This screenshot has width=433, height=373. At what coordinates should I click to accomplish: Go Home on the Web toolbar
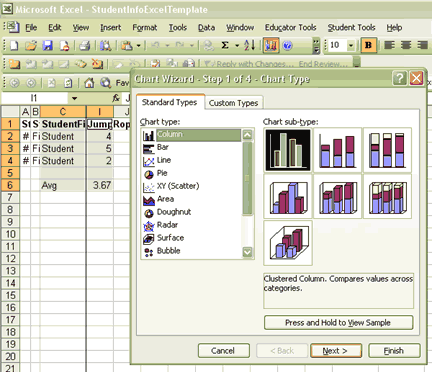[x=89, y=83]
